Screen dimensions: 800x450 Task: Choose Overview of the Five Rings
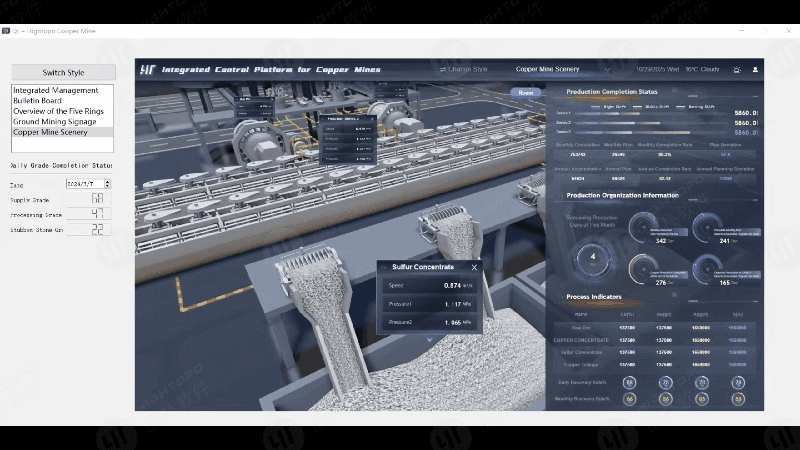(x=58, y=111)
